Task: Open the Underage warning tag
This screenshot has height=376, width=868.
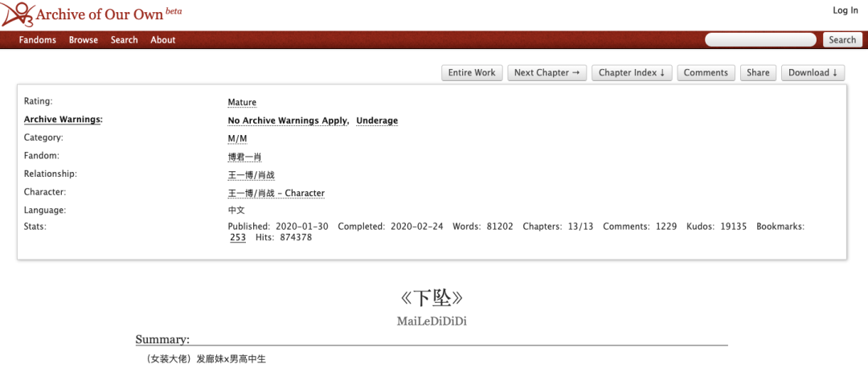Action: pos(377,121)
